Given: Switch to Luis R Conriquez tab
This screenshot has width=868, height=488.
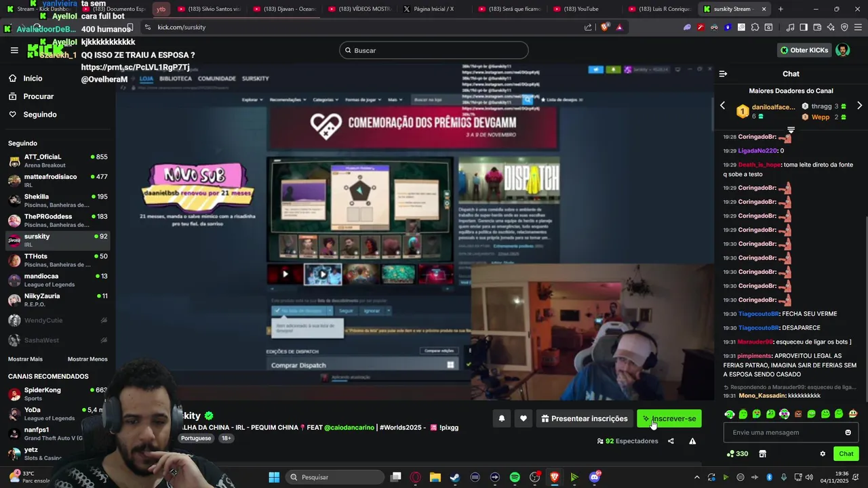Looking at the screenshot, I should [659, 9].
